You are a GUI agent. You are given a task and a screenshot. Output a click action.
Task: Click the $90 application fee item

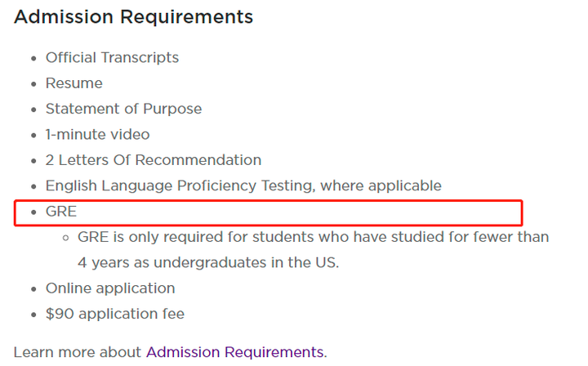click(115, 314)
